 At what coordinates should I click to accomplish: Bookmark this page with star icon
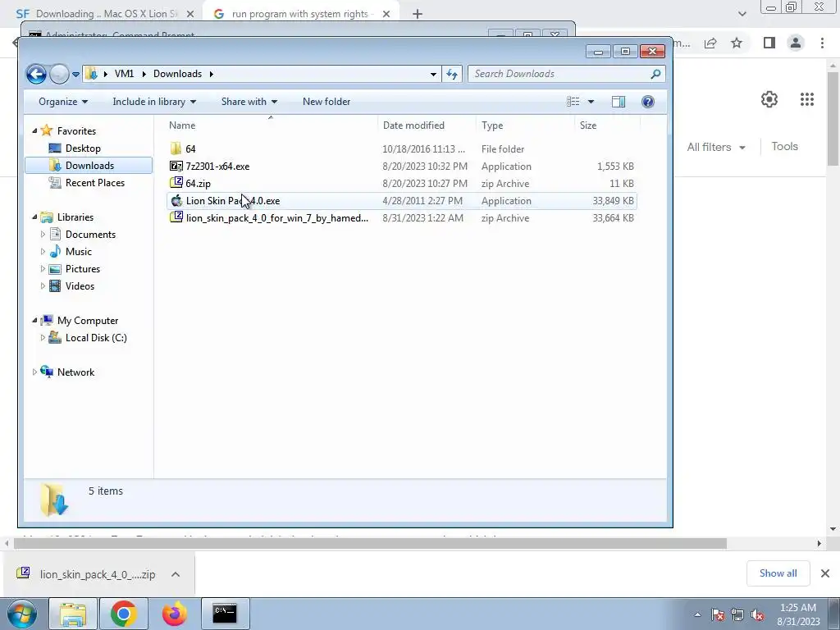(737, 43)
